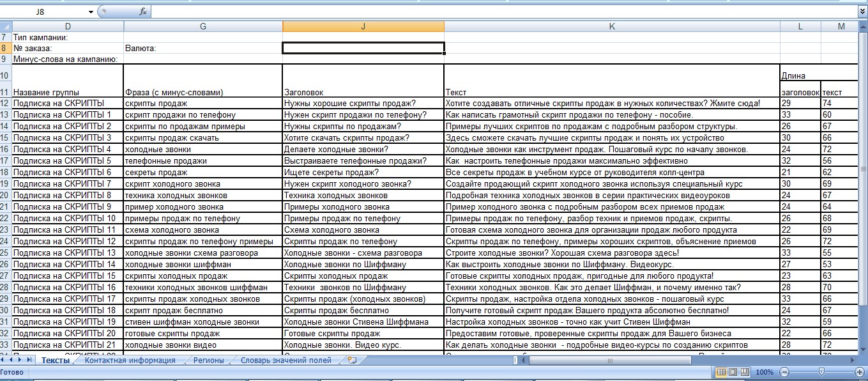Click into the formula bar input area
This screenshot has height=381, width=868.
tap(505, 12)
